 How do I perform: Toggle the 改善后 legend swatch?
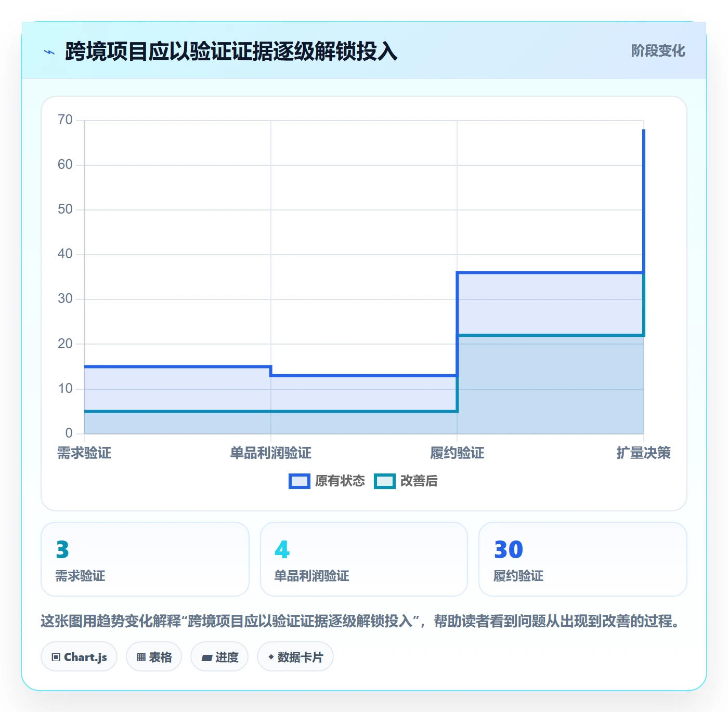pos(385,481)
